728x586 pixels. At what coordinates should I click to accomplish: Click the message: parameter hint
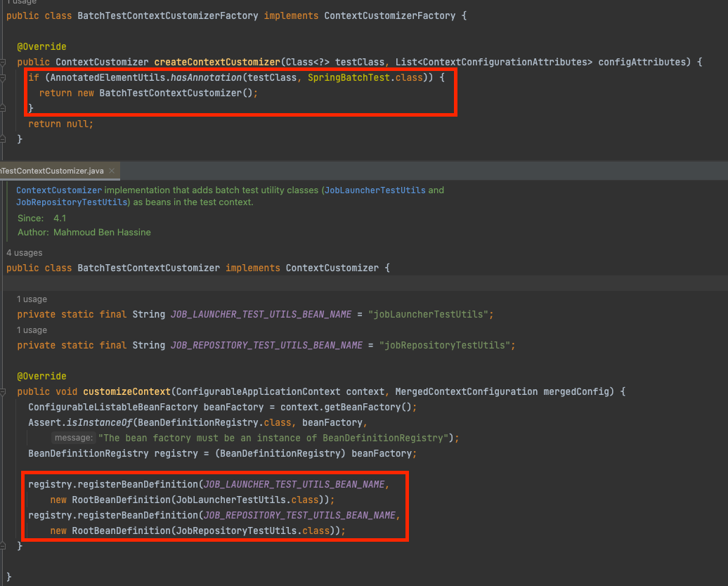[x=73, y=438]
